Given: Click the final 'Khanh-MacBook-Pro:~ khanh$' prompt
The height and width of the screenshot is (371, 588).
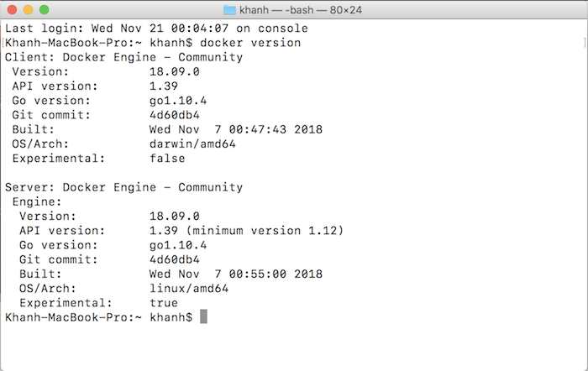Looking at the screenshot, I should tap(98, 317).
